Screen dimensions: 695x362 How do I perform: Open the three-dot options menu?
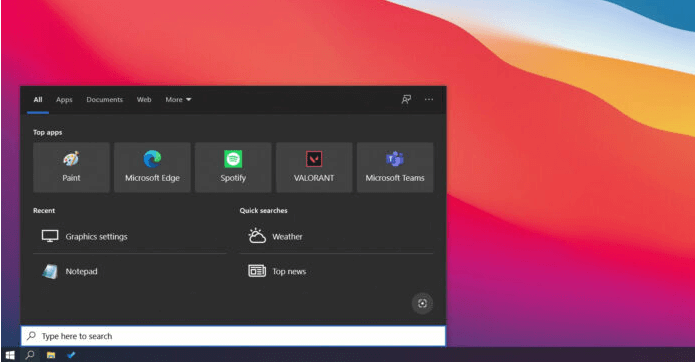[x=429, y=99]
